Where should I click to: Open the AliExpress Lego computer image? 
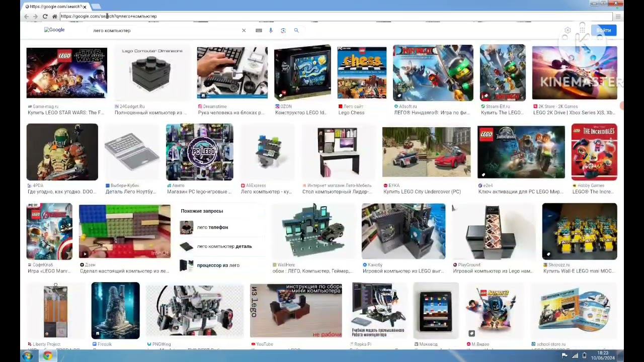[x=268, y=152]
